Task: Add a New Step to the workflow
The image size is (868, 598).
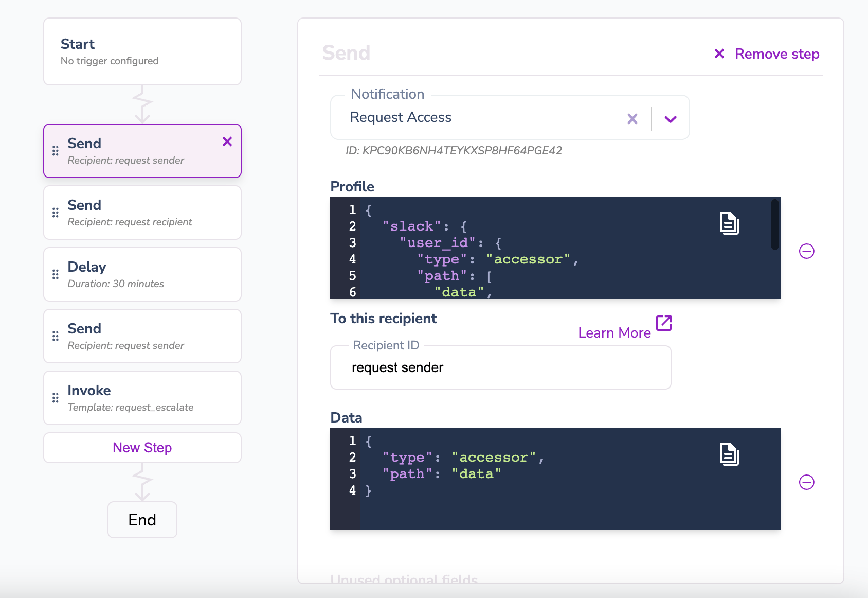Action: point(142,448)
